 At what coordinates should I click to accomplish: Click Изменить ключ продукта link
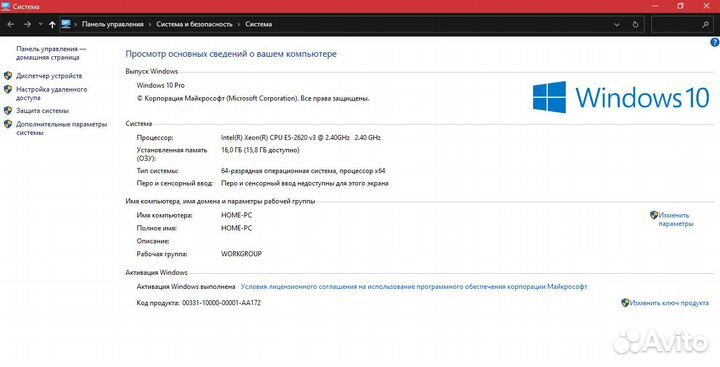point(669,303)
